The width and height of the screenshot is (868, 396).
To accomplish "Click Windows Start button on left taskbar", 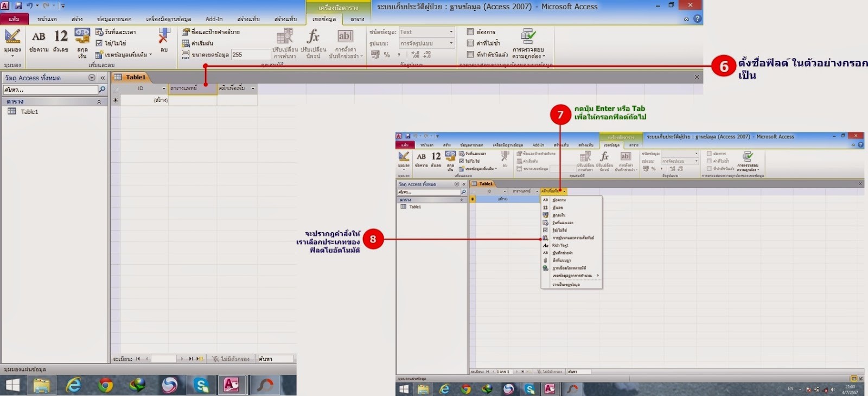I will click(12, 385).
